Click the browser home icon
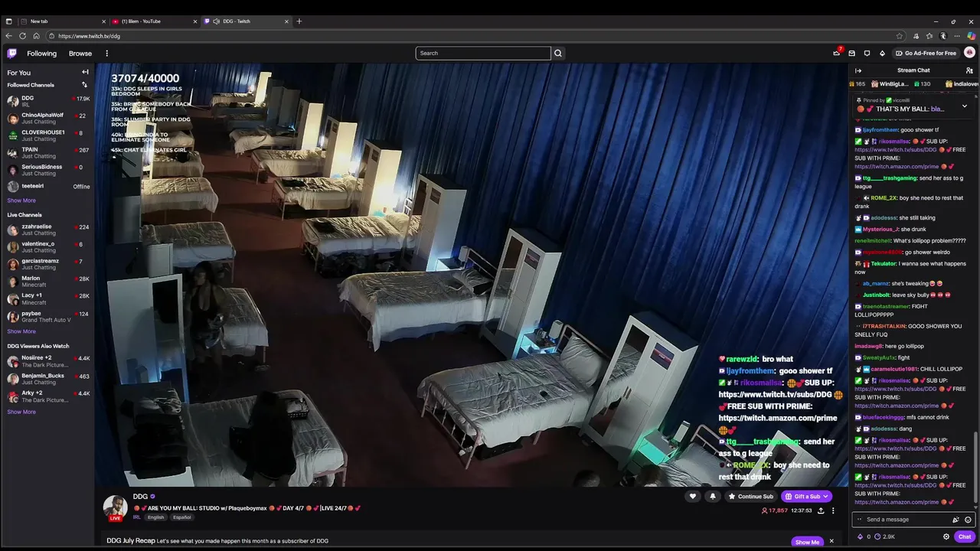 pyautogui.click(x=37, y=36)
